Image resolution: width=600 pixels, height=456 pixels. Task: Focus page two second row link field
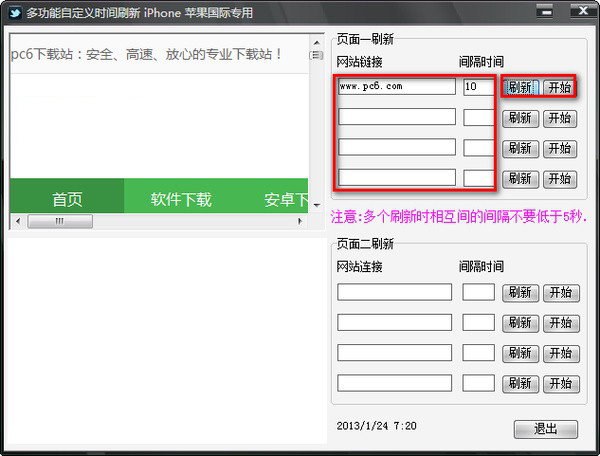(395, 322)
